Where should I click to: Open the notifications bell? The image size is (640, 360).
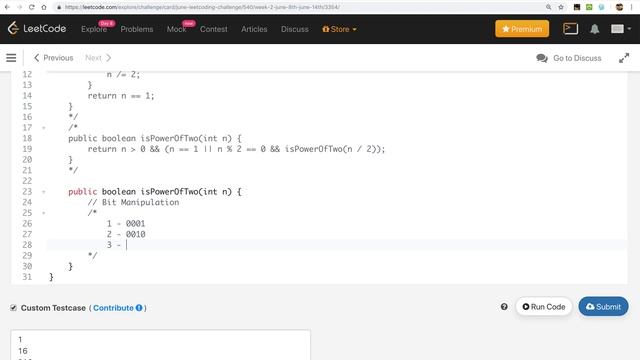595,29
